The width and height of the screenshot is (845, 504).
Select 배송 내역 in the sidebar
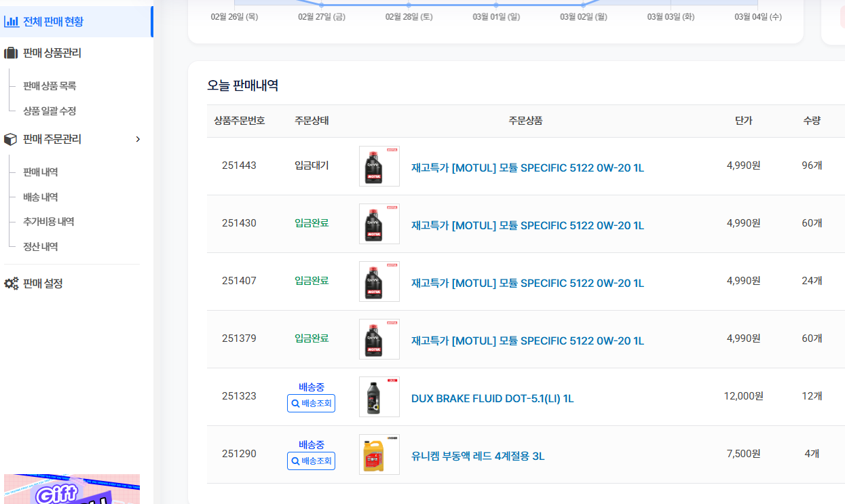pyautogui.click(x=41, y=197)
